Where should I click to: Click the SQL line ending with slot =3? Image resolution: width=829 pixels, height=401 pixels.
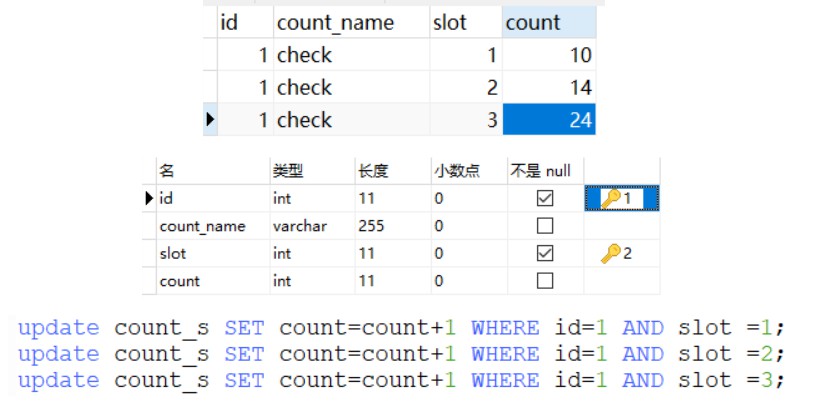pos(402,380)
